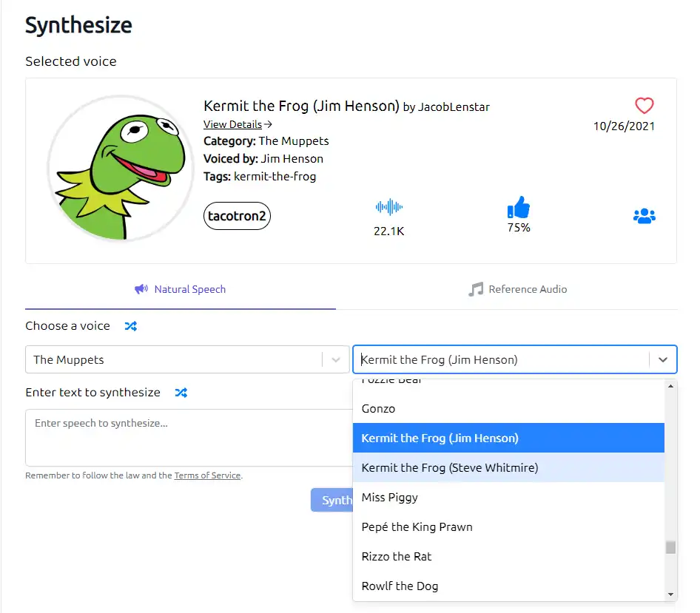700x613 pixels.
Task: Expand the category dropdown chevron arrow
Action: (x=336, y=359)
